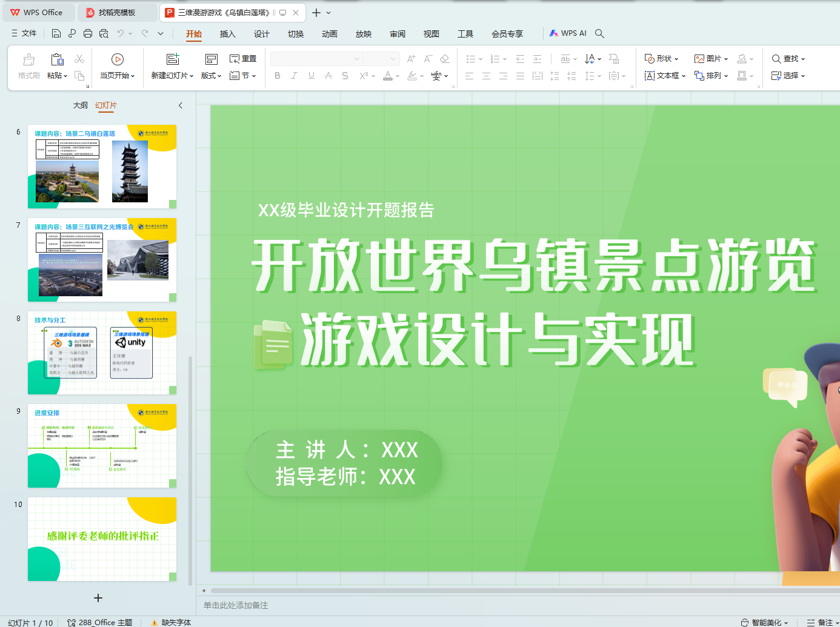Open the Review (审阅) ribbon tab
This screenshot has width=840, height=627.
pos(398,34)
